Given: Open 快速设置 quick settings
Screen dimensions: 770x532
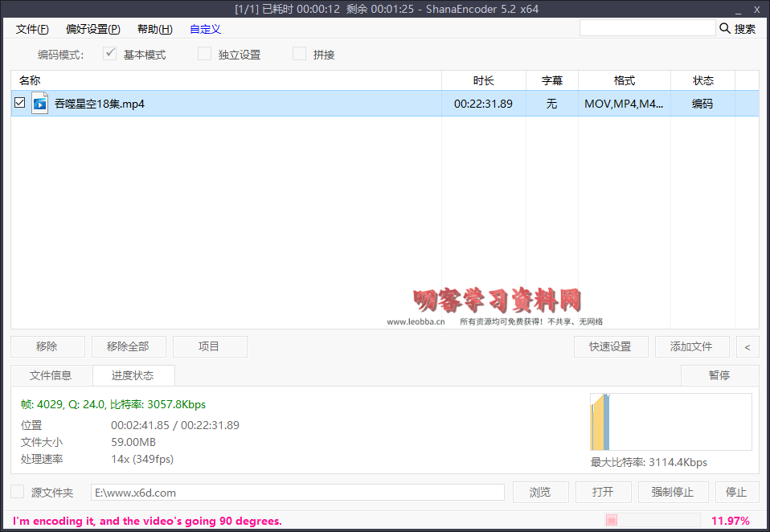Looking at the screenshot, I should coord(611,346).
